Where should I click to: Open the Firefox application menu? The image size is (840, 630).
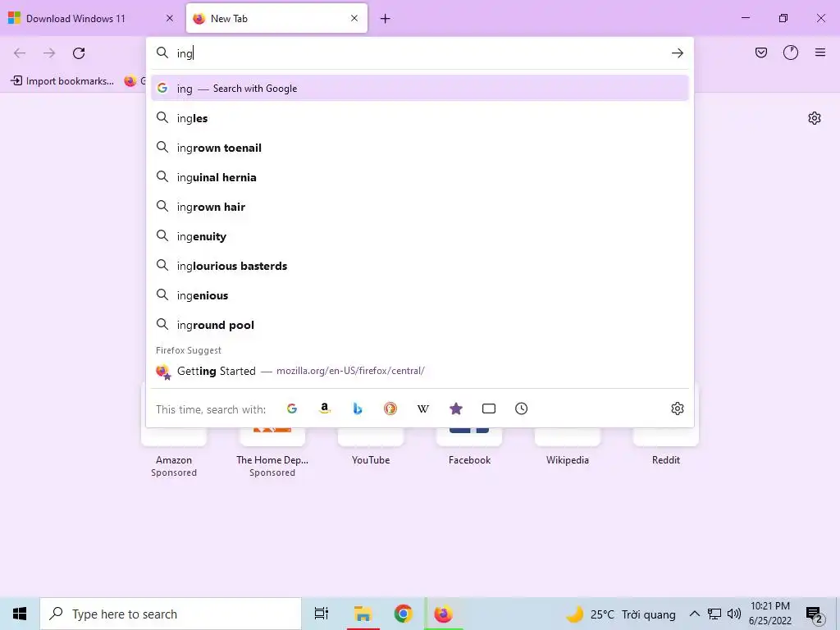pyautogui.click(x=820, y=52)
